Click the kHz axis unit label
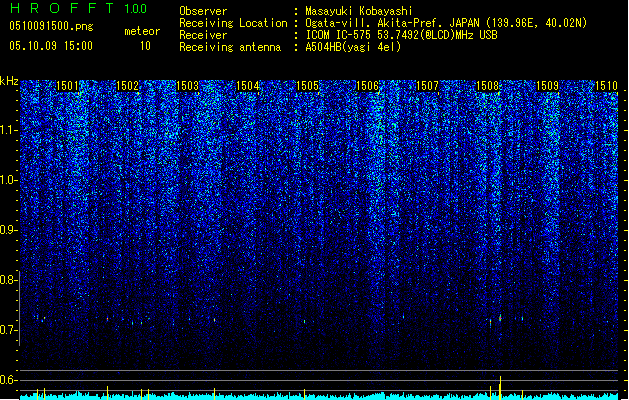The width and height of the screenshot is (629, 400). pyautogui.click(x=9, y=81)
